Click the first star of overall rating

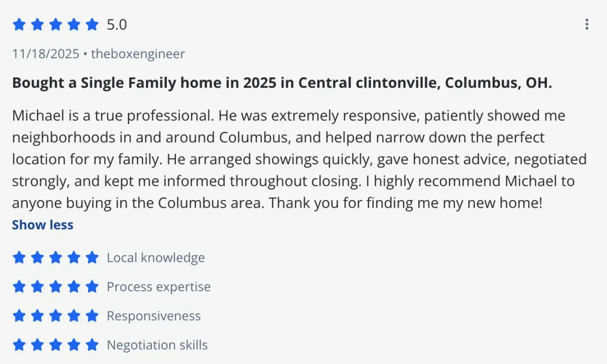tap(19, 24)
